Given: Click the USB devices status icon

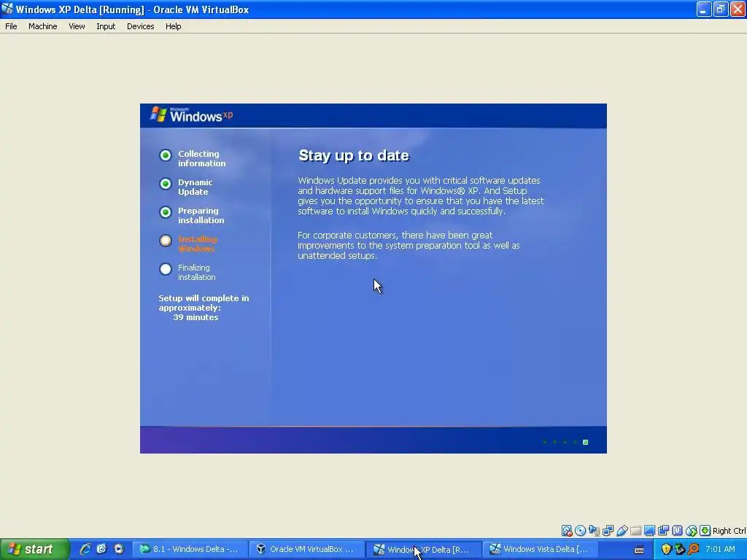Looking at the screenshot, I should coord(622,531).
